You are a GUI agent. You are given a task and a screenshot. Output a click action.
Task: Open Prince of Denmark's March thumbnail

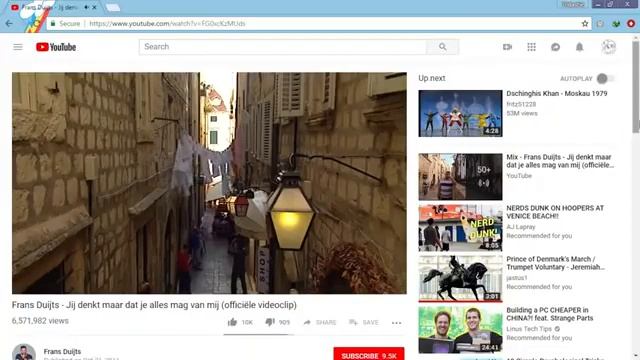click(x=460, y=279)
